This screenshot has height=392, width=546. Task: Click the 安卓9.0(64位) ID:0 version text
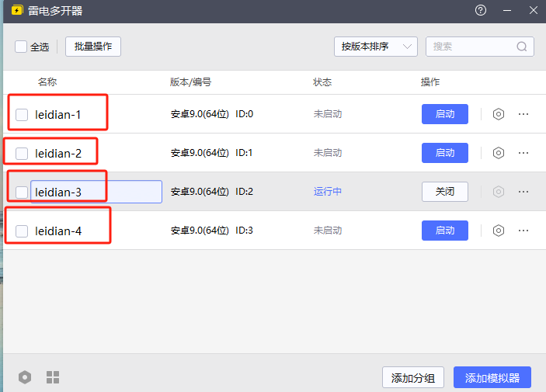click(212, 114)
